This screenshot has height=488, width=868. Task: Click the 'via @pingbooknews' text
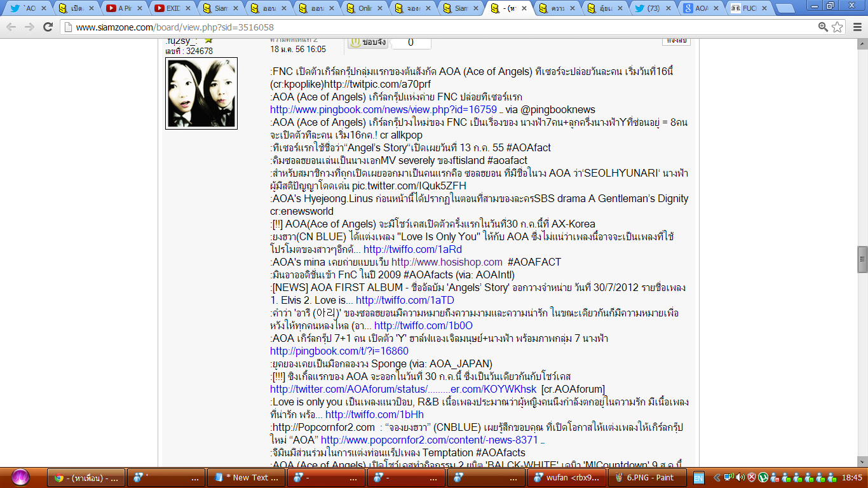tap(550, 109)
